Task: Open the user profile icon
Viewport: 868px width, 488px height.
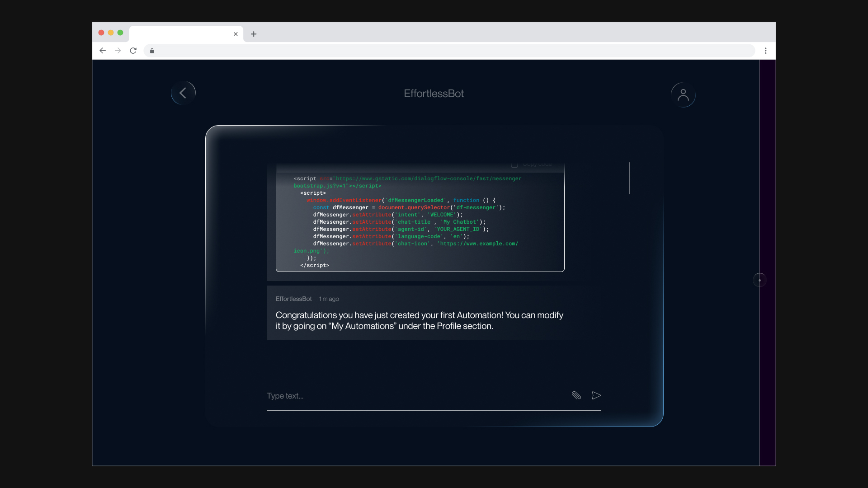Action: (x=683, y=95)
